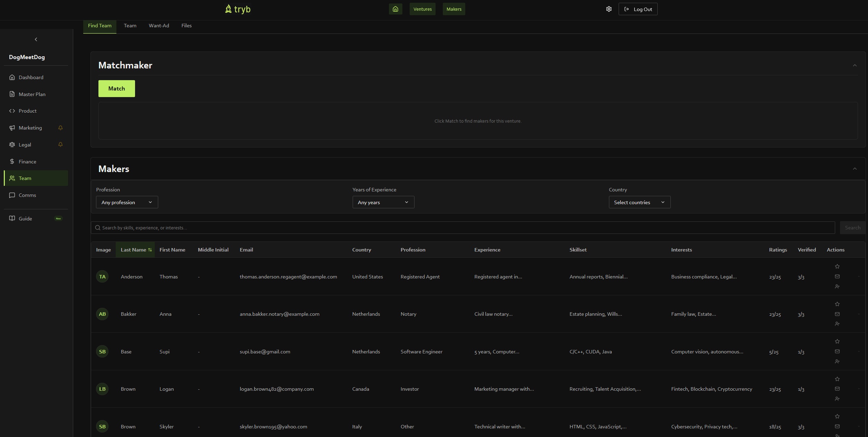Click the Match button
Screen dimensions: 868x437
tap(116, 88)
